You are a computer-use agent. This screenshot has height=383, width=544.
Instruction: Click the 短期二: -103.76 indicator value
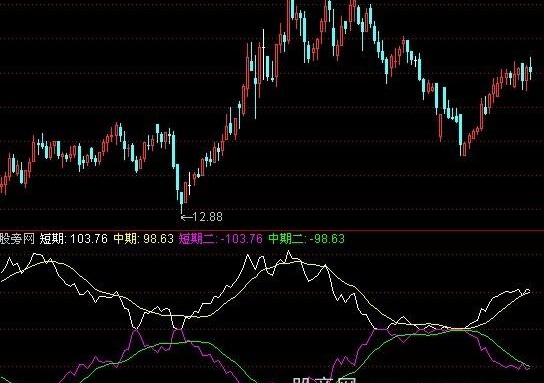click(x=221, y=239)
